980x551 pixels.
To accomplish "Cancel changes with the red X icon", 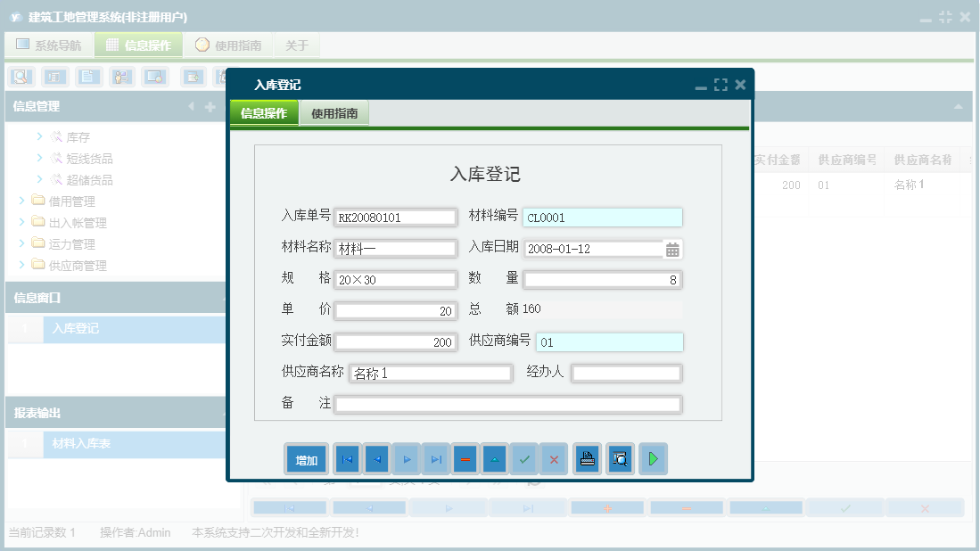I will point(555,458).
